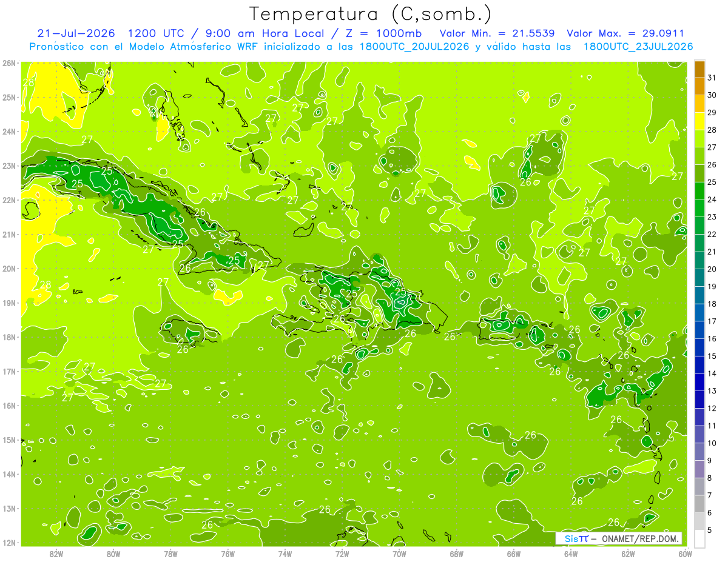Click the title 'Temperatura (C,somb.)'
Image resolution: width=728 pixels, height=562 pixels.
pyautogui.click(x=371, y=13)
